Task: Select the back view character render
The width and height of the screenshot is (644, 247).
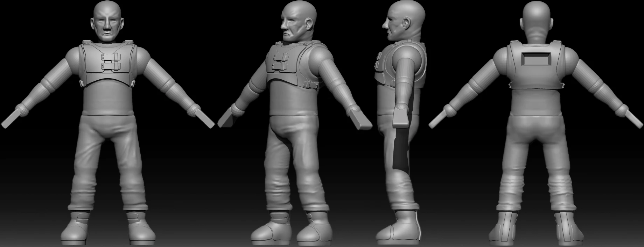Action: click(x=536, y=124)
